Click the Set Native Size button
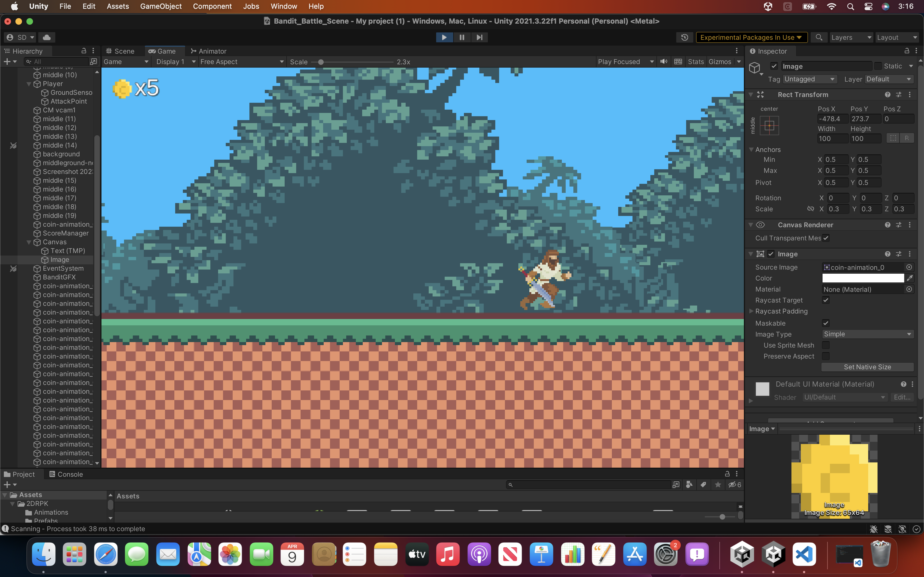 [x=867, y=367]
